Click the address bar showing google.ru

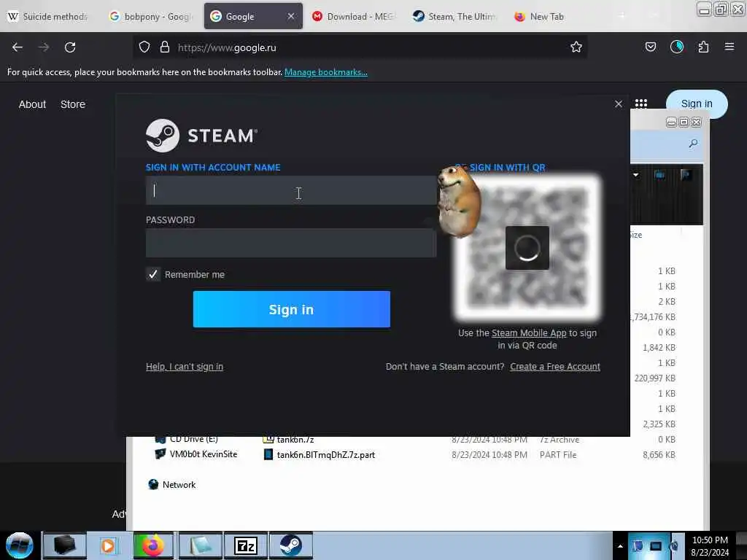click(x=360, y=47)
